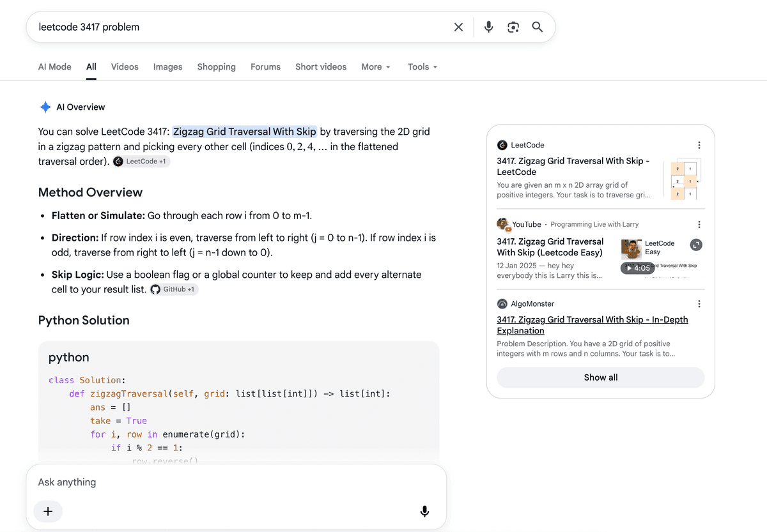The height and width of the screenshot is (532, 767).
Task: Open the GitHub +1 source chip
Action: point(174,289)
